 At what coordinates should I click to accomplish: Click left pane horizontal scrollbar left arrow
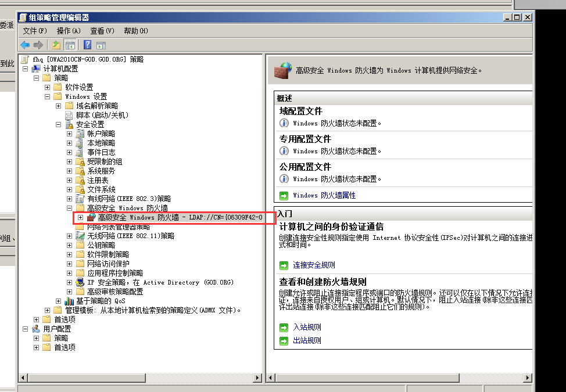(x=23, y=378)
